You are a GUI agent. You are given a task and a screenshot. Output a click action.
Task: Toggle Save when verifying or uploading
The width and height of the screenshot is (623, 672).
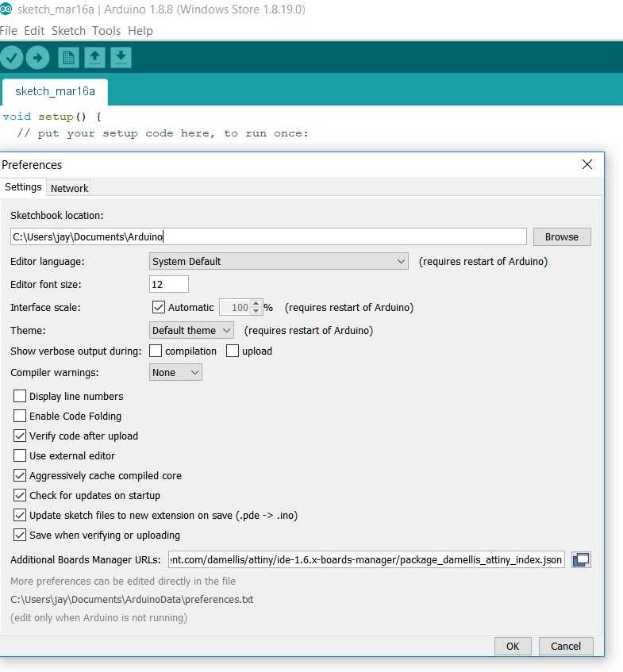point(20,535)
